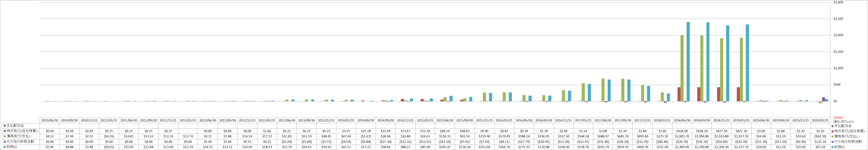Click the $25.78 cell
This screenshot has height=150, width=868.
(x=366, y=131)
